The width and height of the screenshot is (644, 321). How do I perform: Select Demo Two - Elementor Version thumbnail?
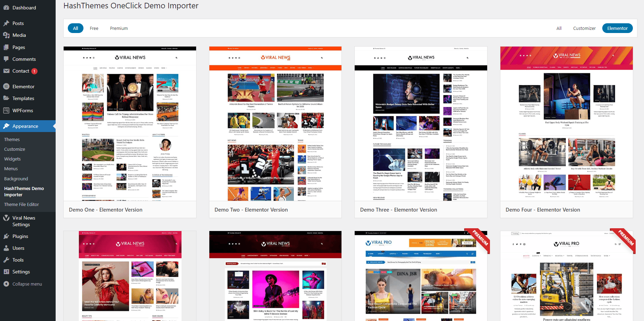pos(275,124)
